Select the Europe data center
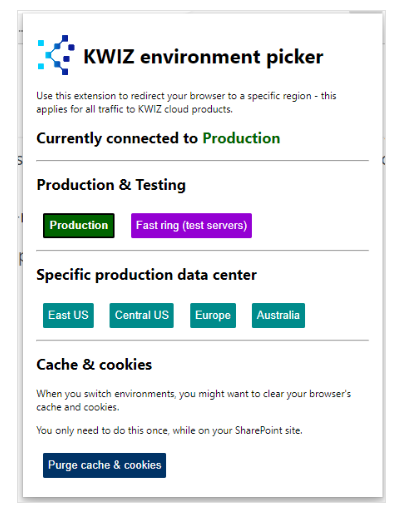407x517 pixels. pos(213,315)
